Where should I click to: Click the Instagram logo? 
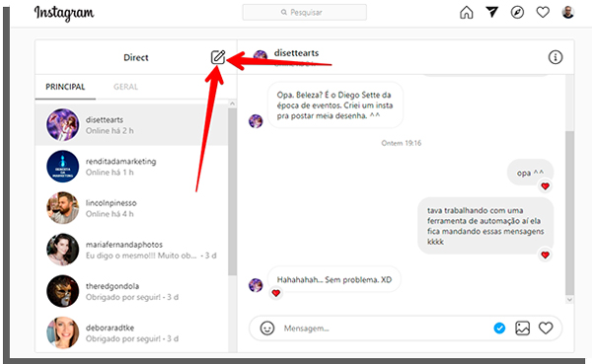(x=64, y=13)
